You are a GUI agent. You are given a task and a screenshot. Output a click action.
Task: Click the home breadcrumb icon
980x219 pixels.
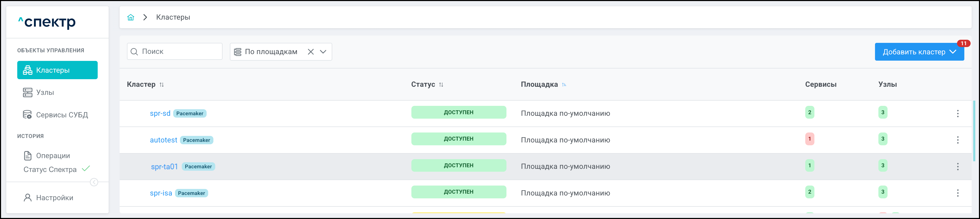click(131, 17)
